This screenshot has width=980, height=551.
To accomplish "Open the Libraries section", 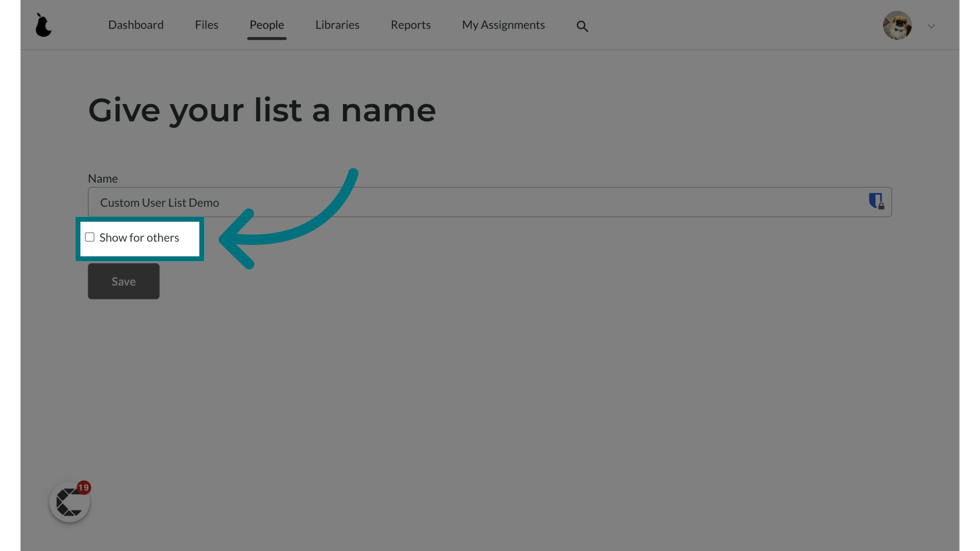I will click(x=337, y=24).
